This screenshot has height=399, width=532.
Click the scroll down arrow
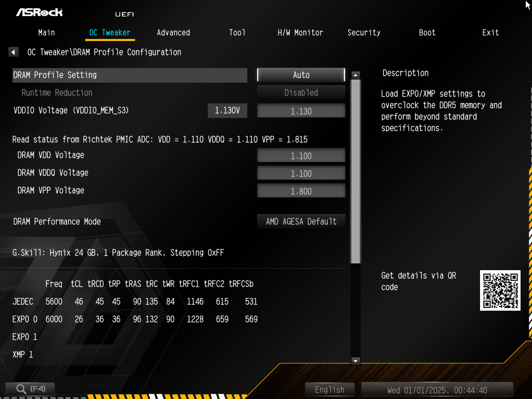pyautogui.click(x=355, y=361)
